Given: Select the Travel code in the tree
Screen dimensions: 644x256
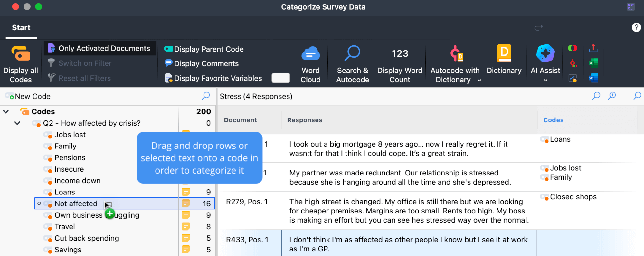Looking at the screenshot, I should pos(65,227).
